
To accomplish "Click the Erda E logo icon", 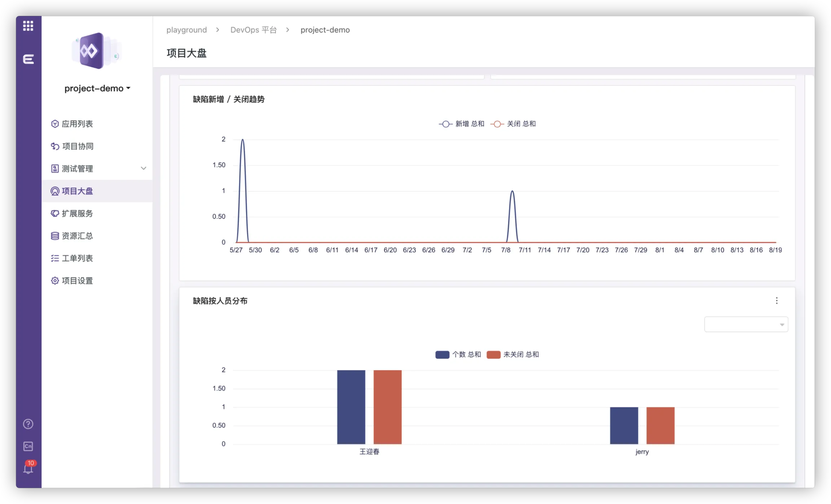I will [x=28, y=59].
